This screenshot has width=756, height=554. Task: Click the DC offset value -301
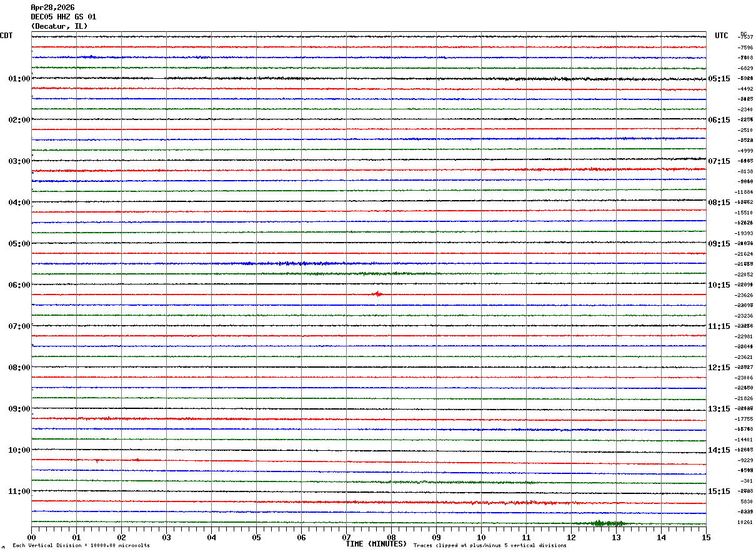[747, 481]
